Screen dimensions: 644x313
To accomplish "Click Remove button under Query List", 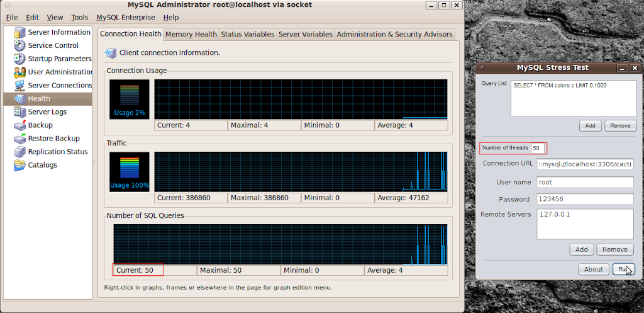I will click(x=620, y=126).
